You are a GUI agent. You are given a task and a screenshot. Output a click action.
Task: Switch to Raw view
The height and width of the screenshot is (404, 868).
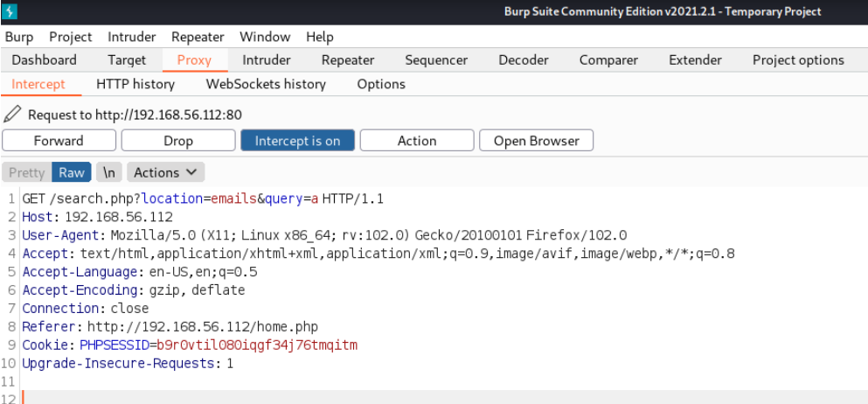click(x=72, y=172)
